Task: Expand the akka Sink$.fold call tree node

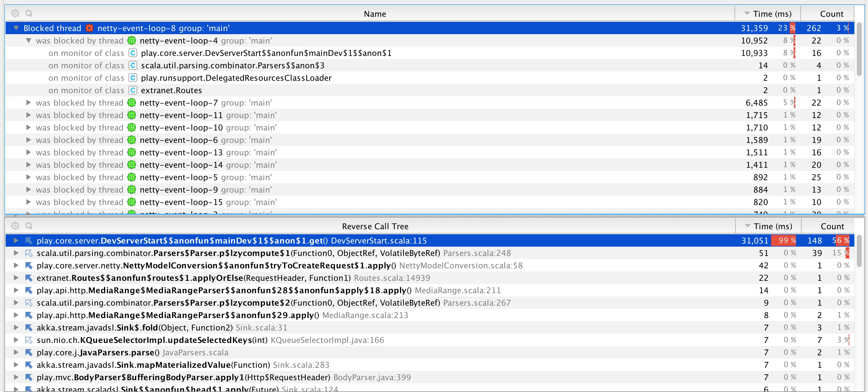Action: click(x=16, y=328)
